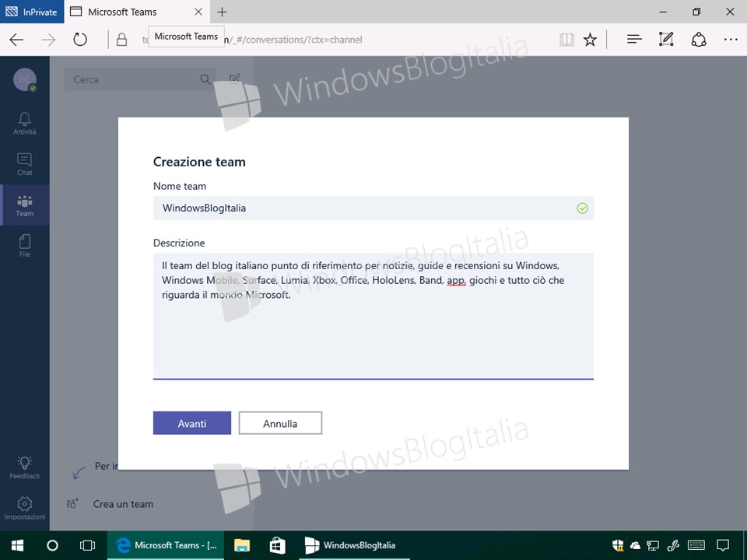Open Task View on the taskbar
The height and width of the screenshot is (560, 747).
click(x=88, y=545)
